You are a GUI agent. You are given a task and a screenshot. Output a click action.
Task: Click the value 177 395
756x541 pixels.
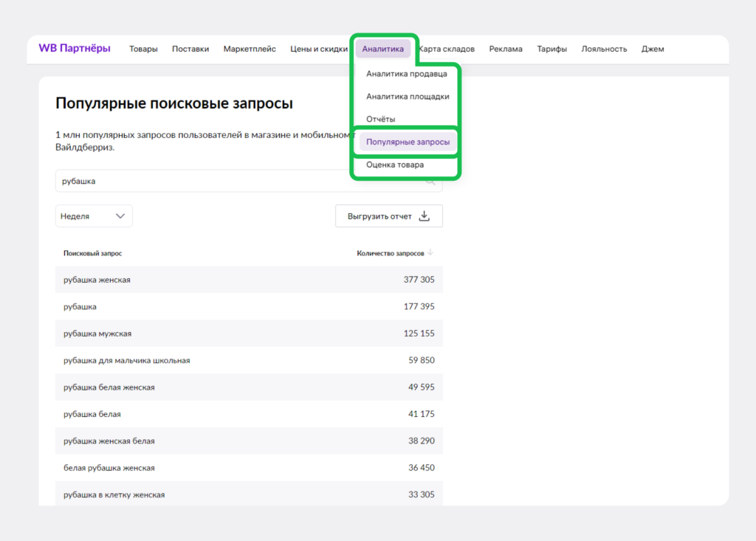pos(419,306)
